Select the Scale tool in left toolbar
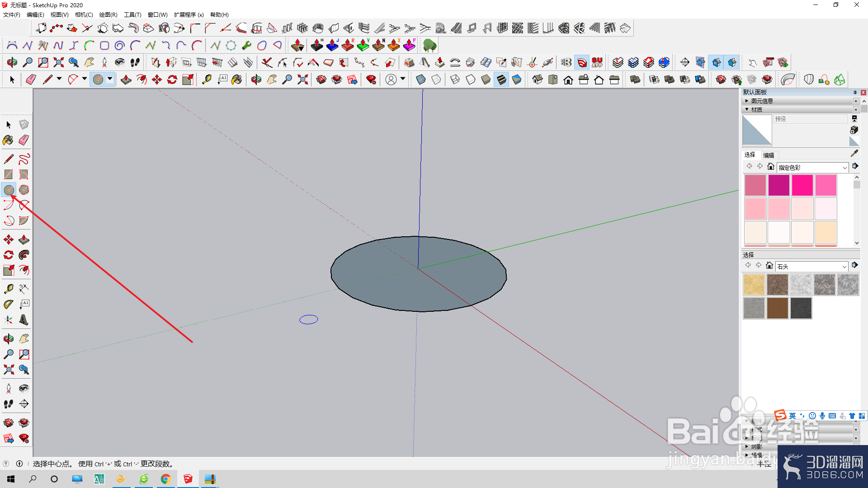The height and width of the screenshot is (488, 868). (9, 270)
